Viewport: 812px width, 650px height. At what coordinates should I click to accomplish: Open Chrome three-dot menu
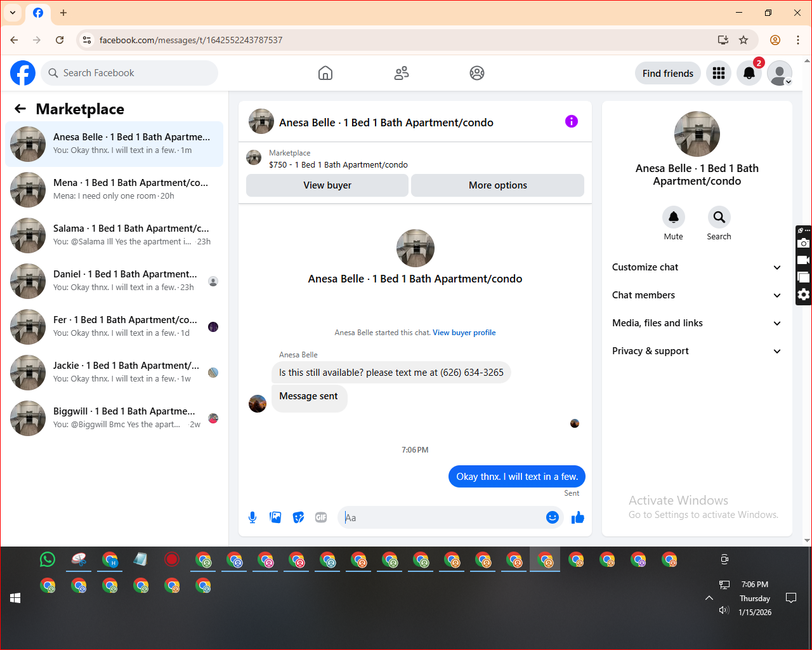click(x=798, y=40)
